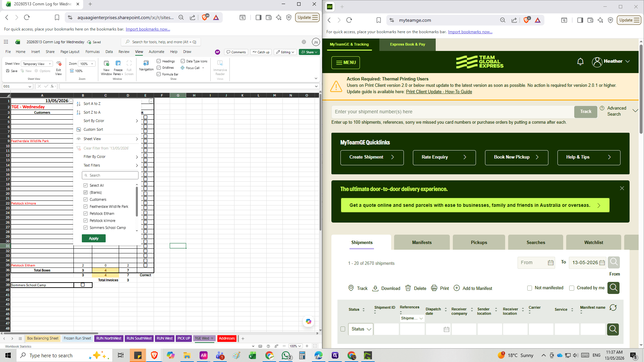Image resolution: width=644 pixels, height=362 pixels.
Task: Uncheck Select All in the filter list
Action: 86,185
